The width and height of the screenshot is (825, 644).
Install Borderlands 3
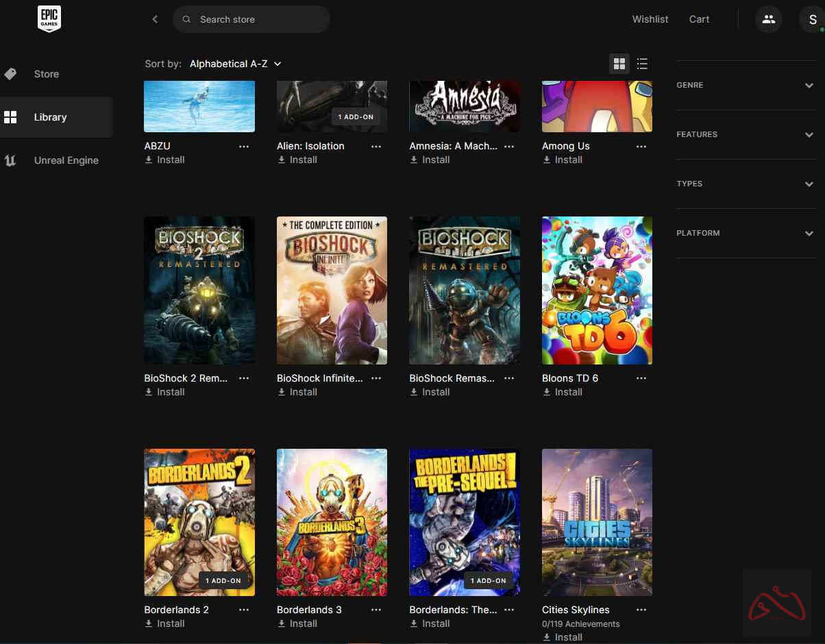[303, 623]
